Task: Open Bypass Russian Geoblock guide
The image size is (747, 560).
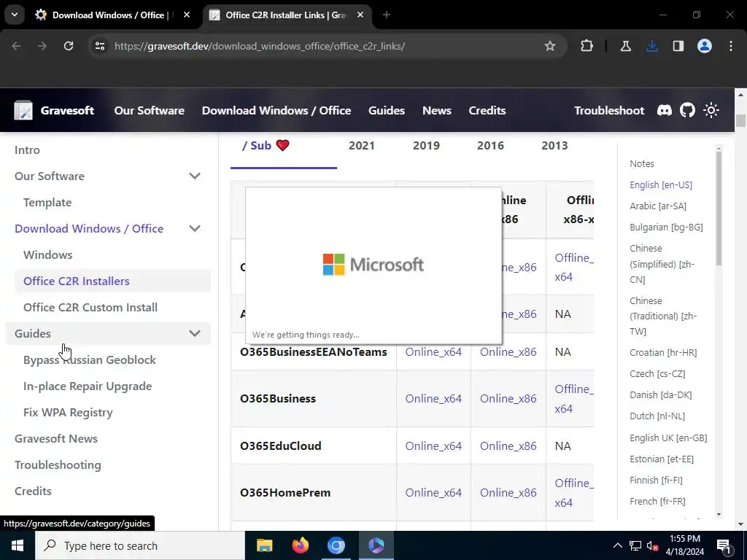Action: (x=90, y=360)
